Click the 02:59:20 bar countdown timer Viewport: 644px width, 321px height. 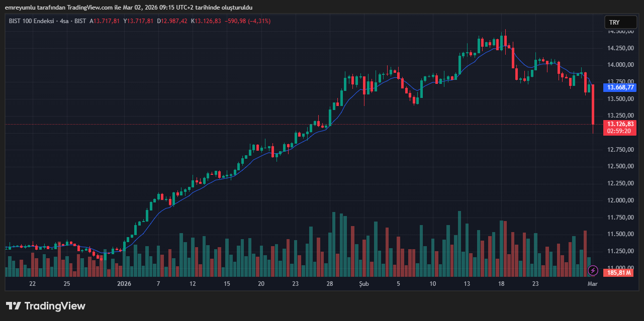click(621, 131)
